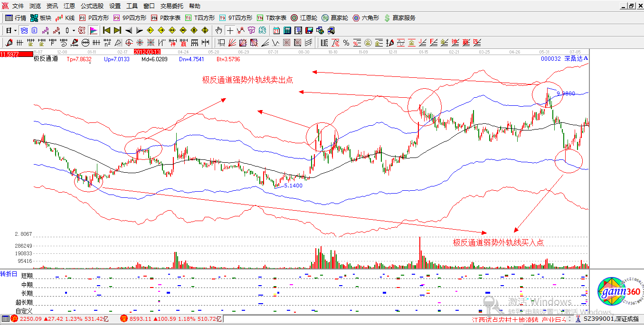Expand the dropdown beside the pin tool
This screenshot has height=325, width=644.
(75, 30)
